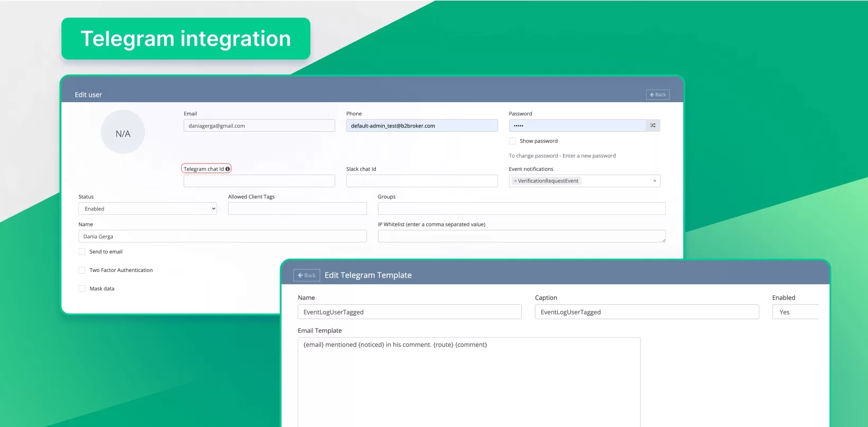Click the random password shuffle icon
The height and width of the screenshot is (427, 868).
653,125
